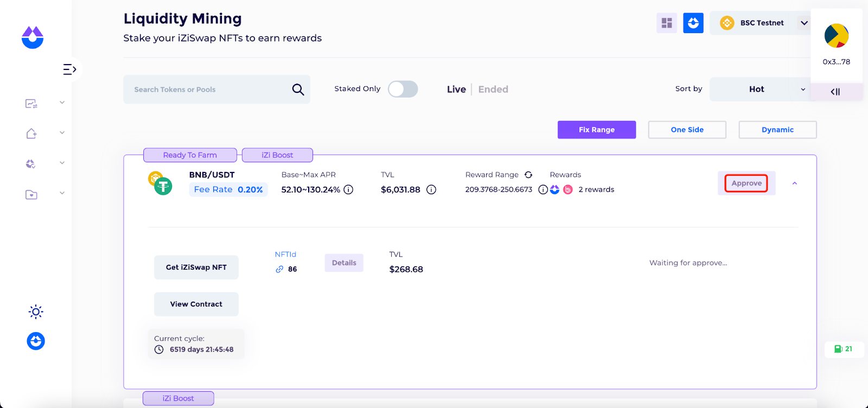Check the gas price indicator showing 21
Image resolution: width=868 pixels, height=408 pixels.
pos(844,349)
